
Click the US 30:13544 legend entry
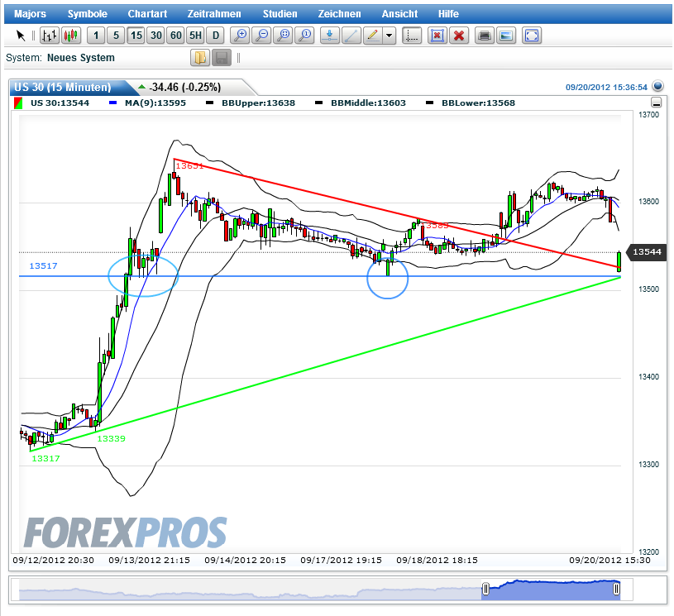click(52, 103)
